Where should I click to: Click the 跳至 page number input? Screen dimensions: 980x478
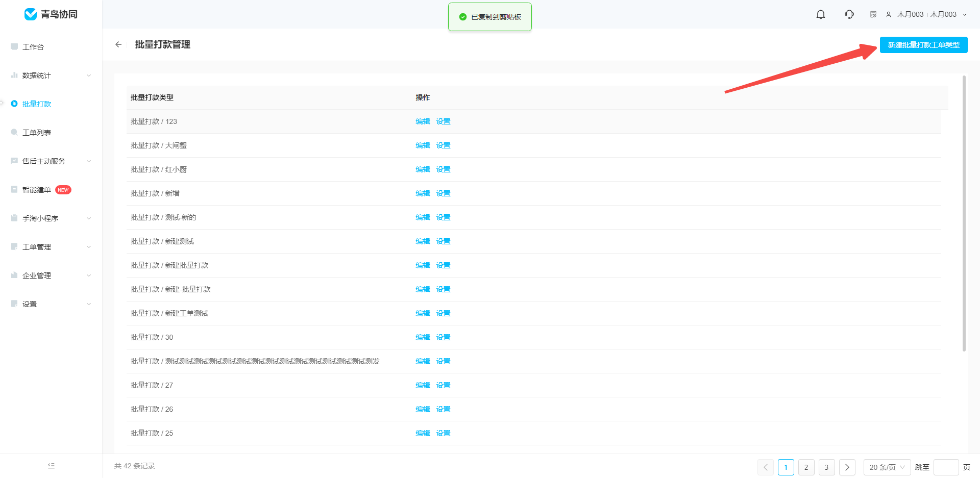pos(946,467)
